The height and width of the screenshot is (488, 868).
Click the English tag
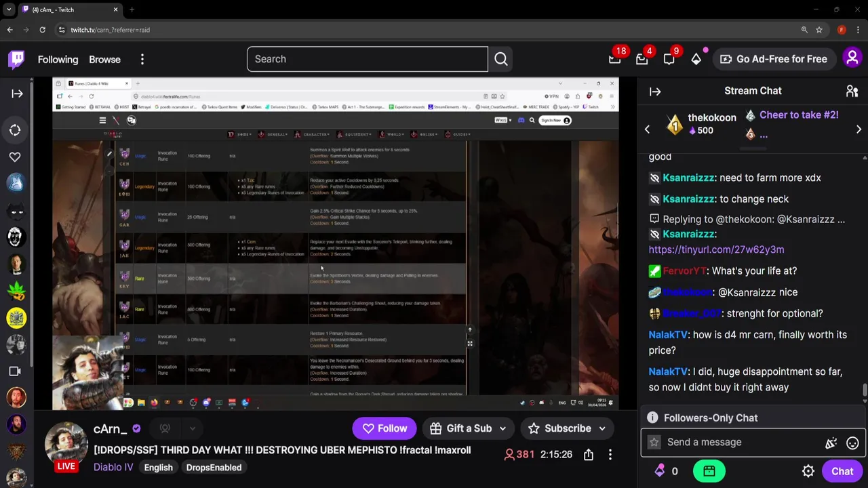pyautogui.click(x=158, y=468)
